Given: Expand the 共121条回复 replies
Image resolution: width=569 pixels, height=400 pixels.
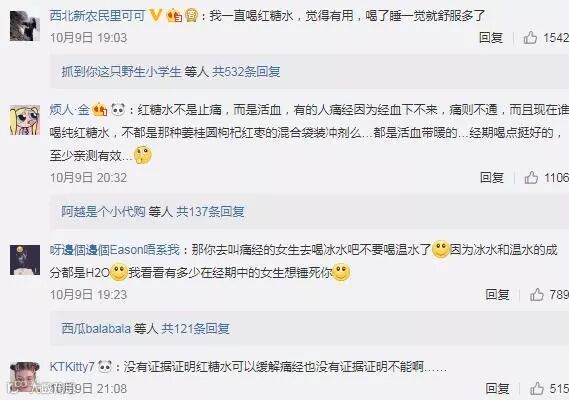Looking at the screenshot, I should pos(196,329).
